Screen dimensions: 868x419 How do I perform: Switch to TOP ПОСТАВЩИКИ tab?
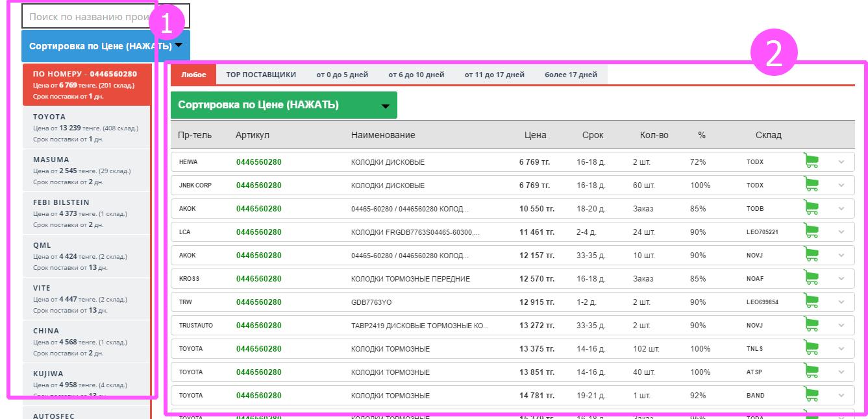pyautogui.click(x=260, y=75)
